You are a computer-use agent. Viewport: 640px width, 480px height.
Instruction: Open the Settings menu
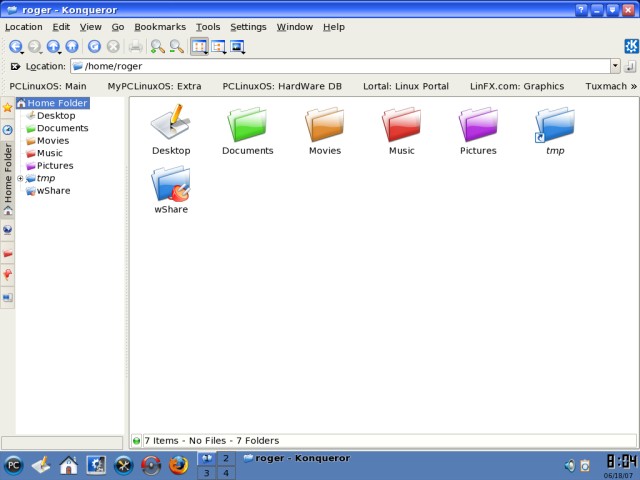tap(248, 27)
